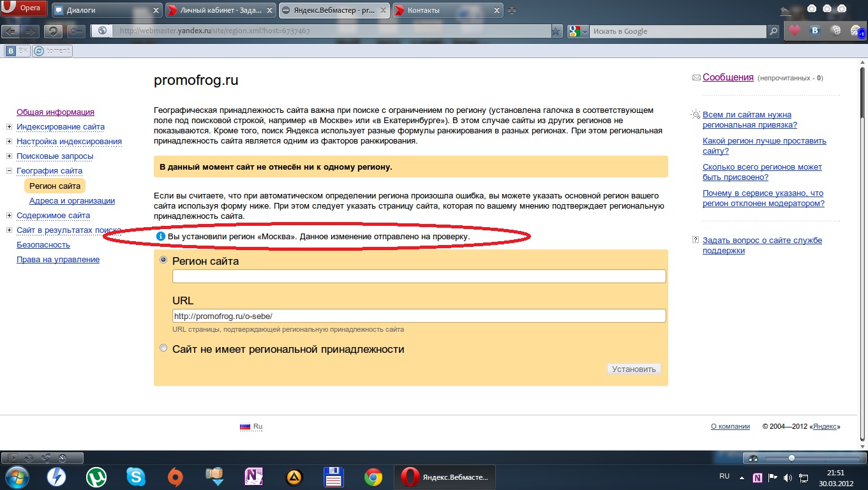The width and height of the screenshot is (868, 490).
Task: Open Задать вопрос о сайте службе поддержки link
Action: click(x=762, y=246)
